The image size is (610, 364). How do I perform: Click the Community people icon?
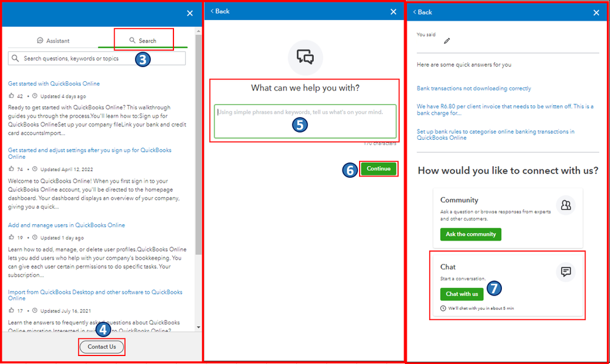click(566, 205)
